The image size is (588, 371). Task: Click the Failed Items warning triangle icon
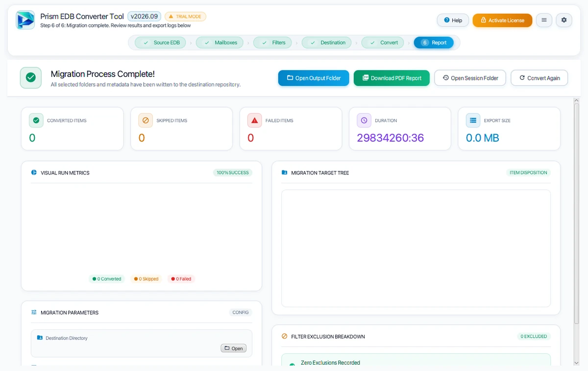[254, 120]
